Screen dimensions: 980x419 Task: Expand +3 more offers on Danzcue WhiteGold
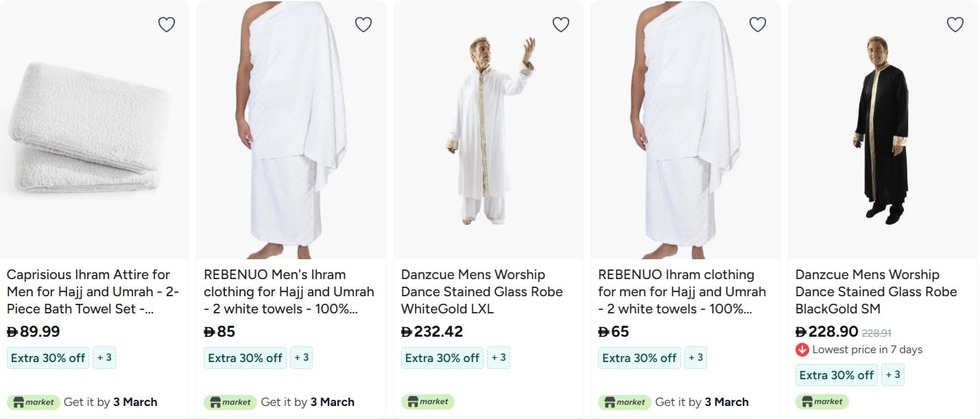[499, 357]
